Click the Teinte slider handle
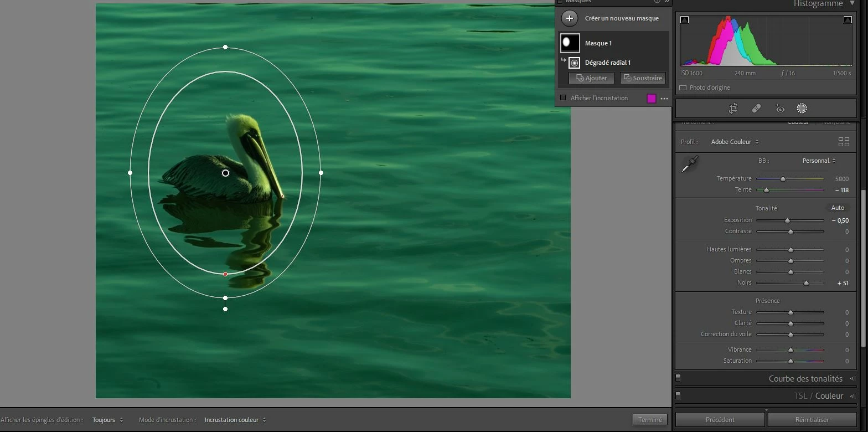The height and width of the screenshot is (432, 868). [766, 190]
